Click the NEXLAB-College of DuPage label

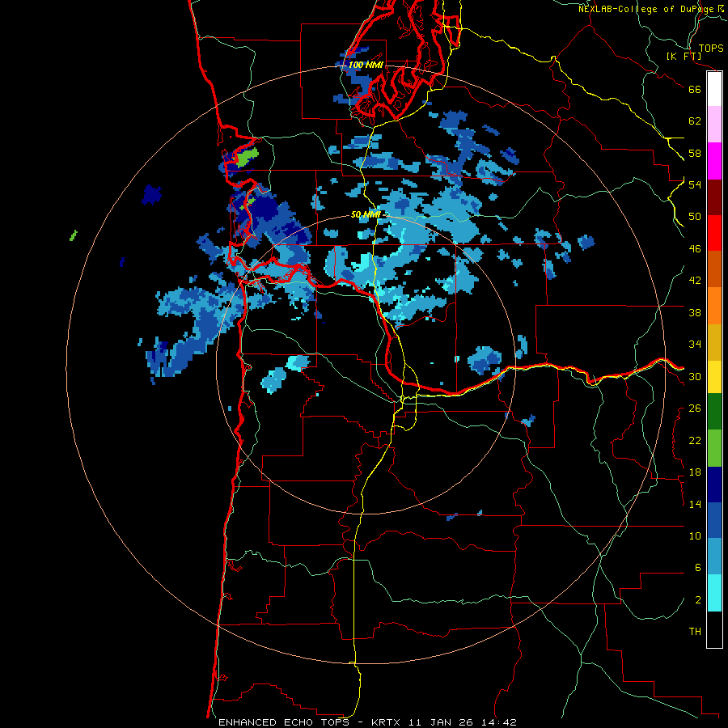pyautogui.click(x=647, y=9)
